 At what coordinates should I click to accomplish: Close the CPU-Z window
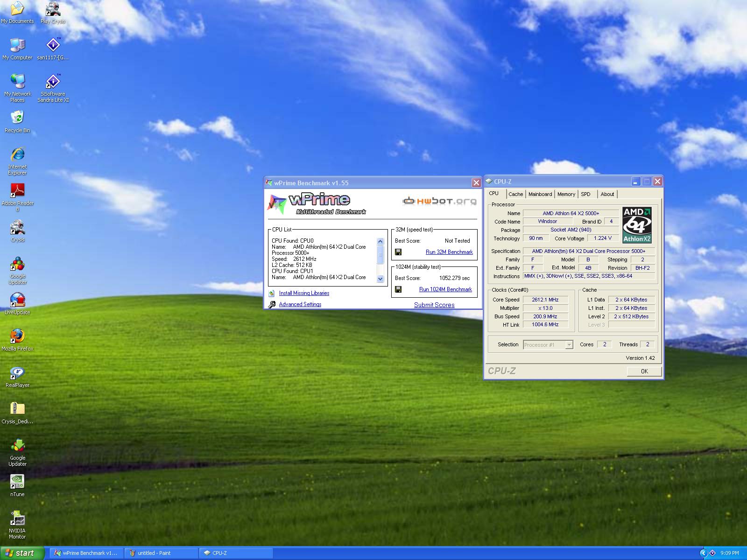pos(657,182)
